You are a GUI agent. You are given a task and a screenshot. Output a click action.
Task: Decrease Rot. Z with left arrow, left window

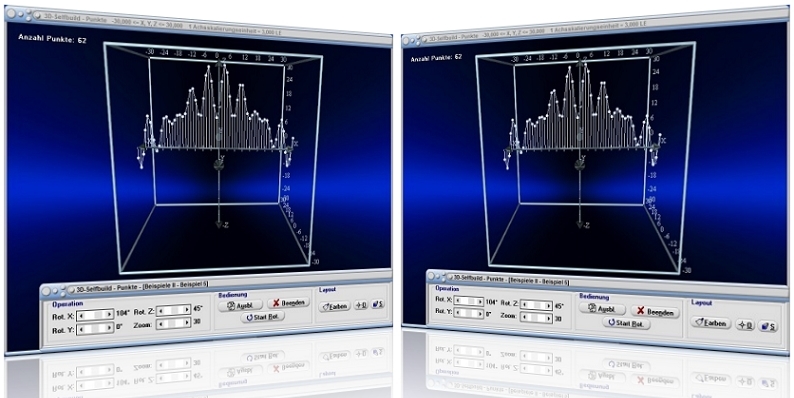161,310
